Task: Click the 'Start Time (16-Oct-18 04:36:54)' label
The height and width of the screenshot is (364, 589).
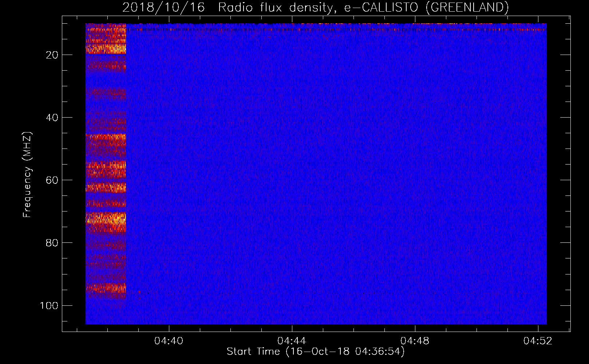Action: (x=316, y=352)
